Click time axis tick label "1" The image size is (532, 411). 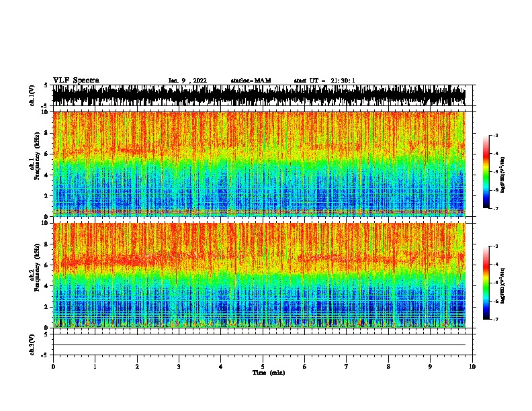point(95,367)
